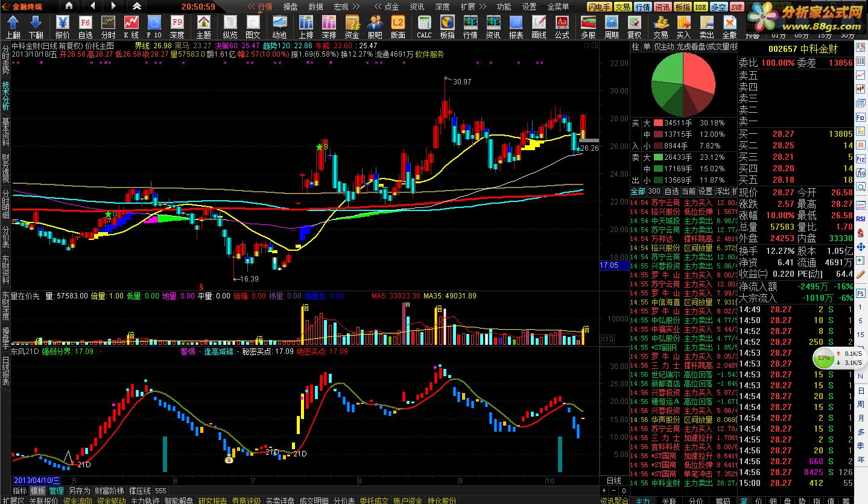Click the 买入 buy icon
Viewport: 868px width, 504px height.
(683, 23)
